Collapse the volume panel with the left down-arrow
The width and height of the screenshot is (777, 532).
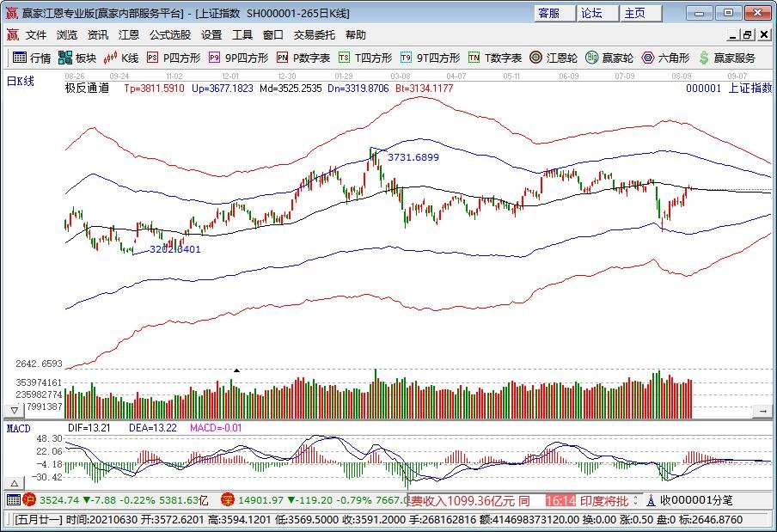click(x=15, y=411)
